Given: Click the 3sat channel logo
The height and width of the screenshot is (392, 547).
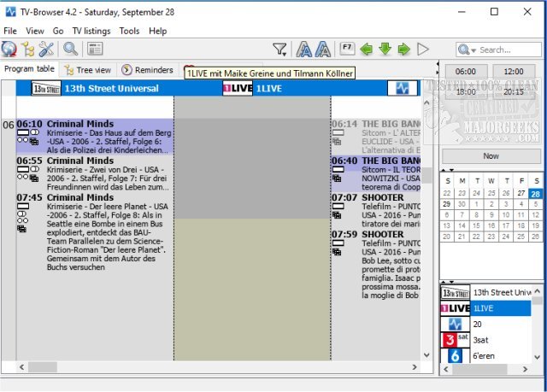Looking at the screenshot, I should [x=456, y=340].
